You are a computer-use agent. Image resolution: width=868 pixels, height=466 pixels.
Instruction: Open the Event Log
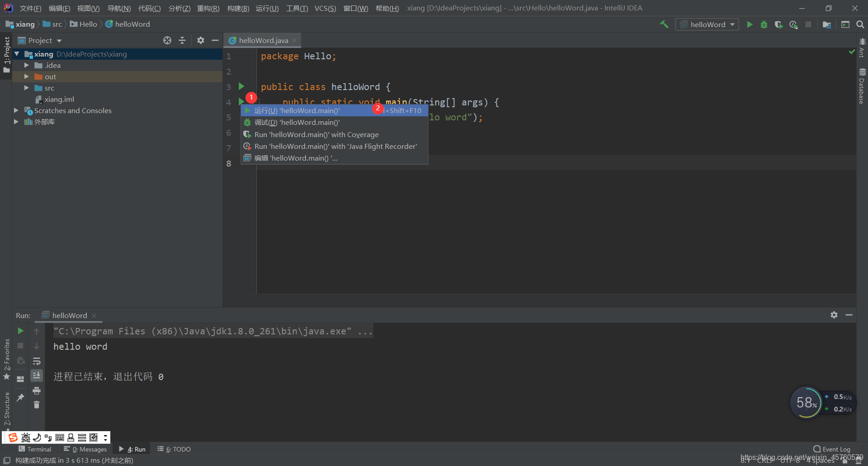pos(832,449)
